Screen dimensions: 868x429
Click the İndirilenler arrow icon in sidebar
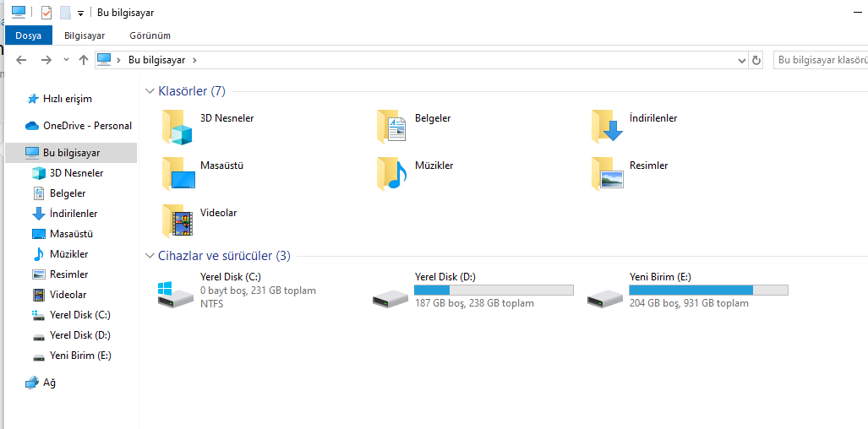click(39, 214)
